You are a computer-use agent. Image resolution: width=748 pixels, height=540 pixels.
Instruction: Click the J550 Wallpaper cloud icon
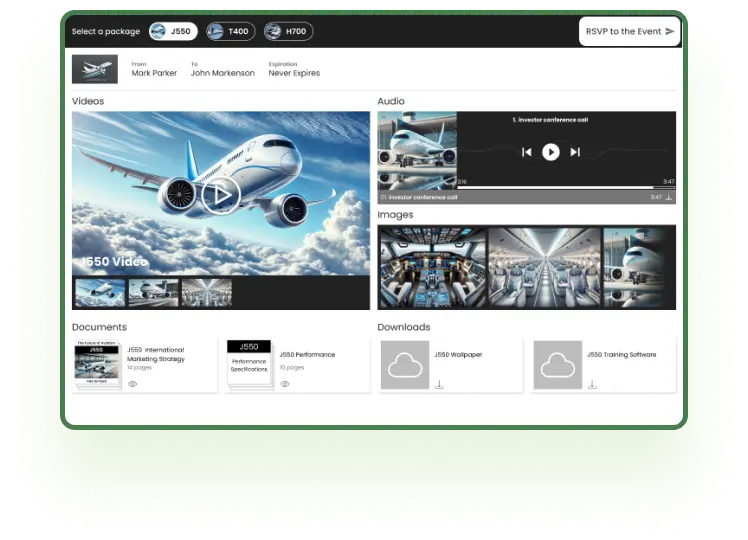coord(405,365)
